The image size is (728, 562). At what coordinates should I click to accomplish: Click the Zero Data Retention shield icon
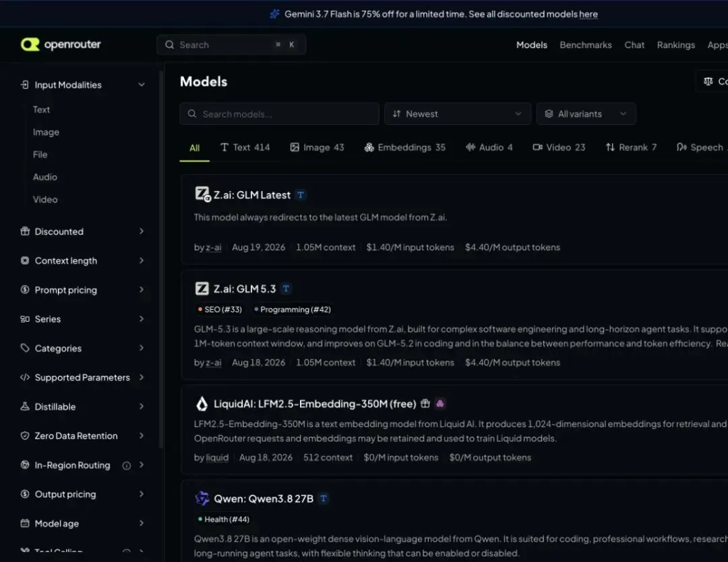click(25, 436)
